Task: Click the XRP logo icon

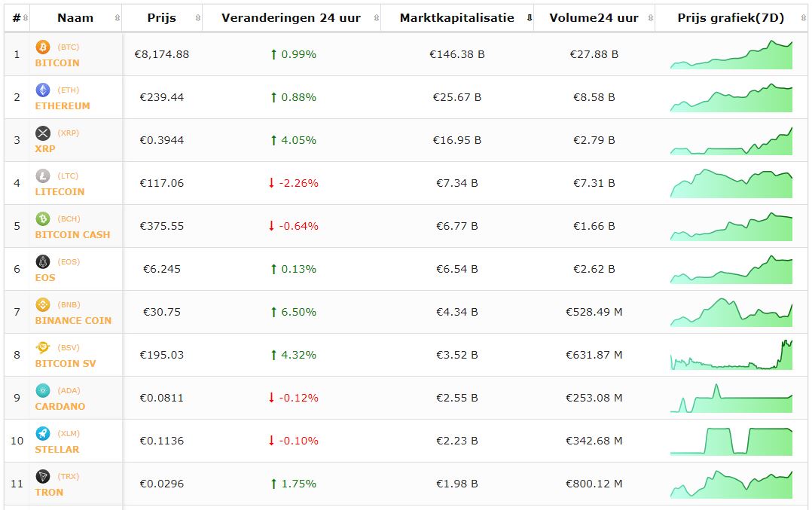Action: [x=43, y=133]
